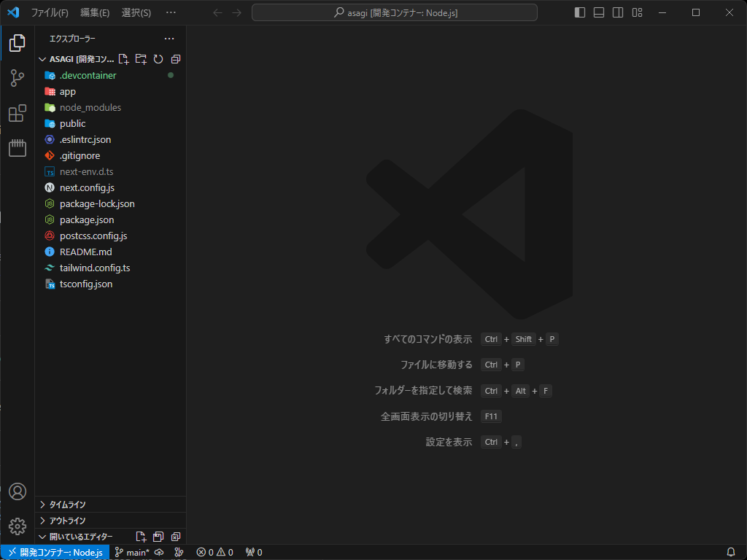Click 設定を表示 shortcut hint
Screen dimensions: 747x560
(x=449, y=442)
